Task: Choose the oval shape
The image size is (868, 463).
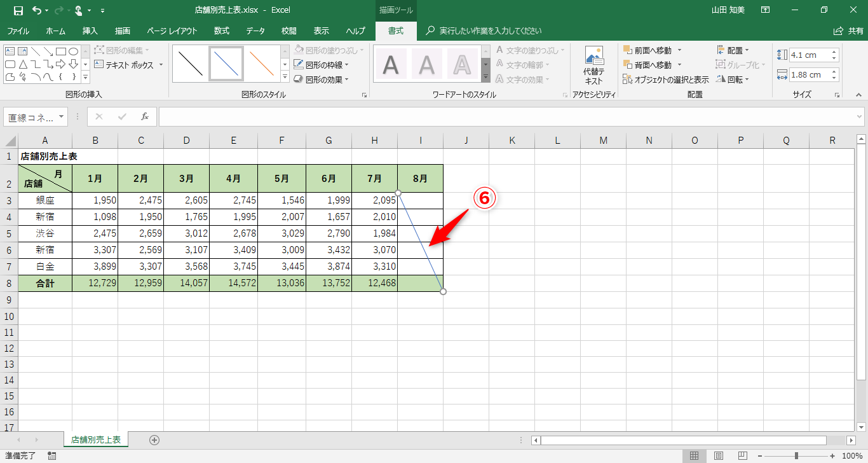Action: click(73, 51)
